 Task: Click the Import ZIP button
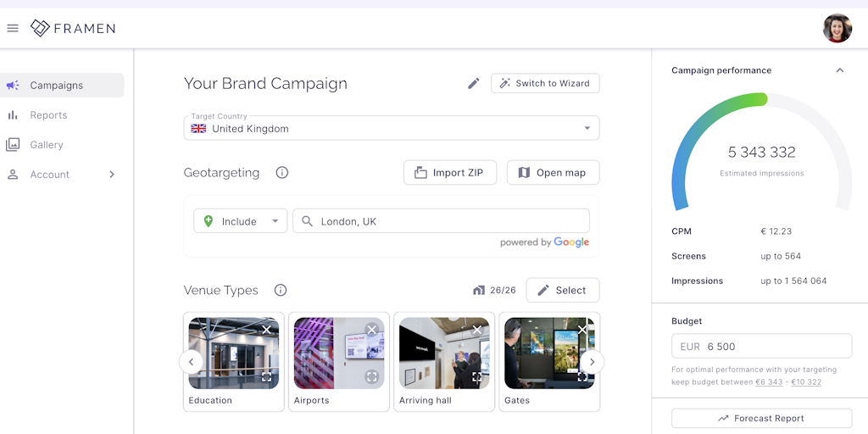click(449, 173)
